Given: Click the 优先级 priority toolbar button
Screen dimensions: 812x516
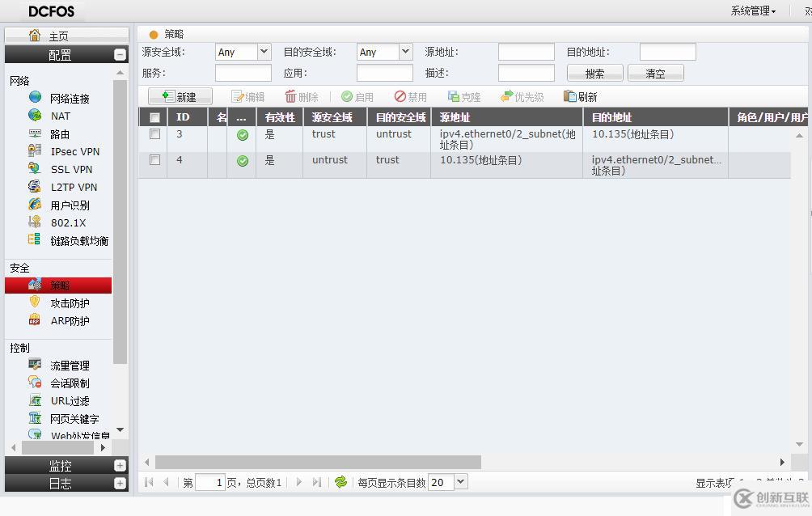Looking at the screenshot, I should click(522, 97).
